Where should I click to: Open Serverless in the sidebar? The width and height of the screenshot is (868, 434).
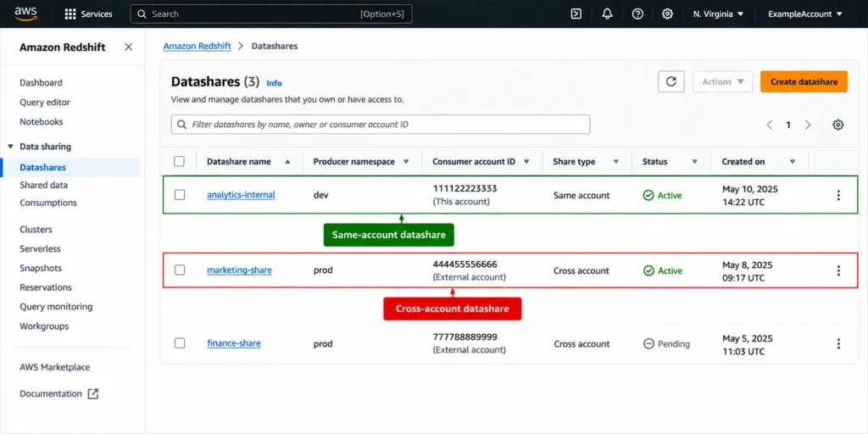[40, 248]
